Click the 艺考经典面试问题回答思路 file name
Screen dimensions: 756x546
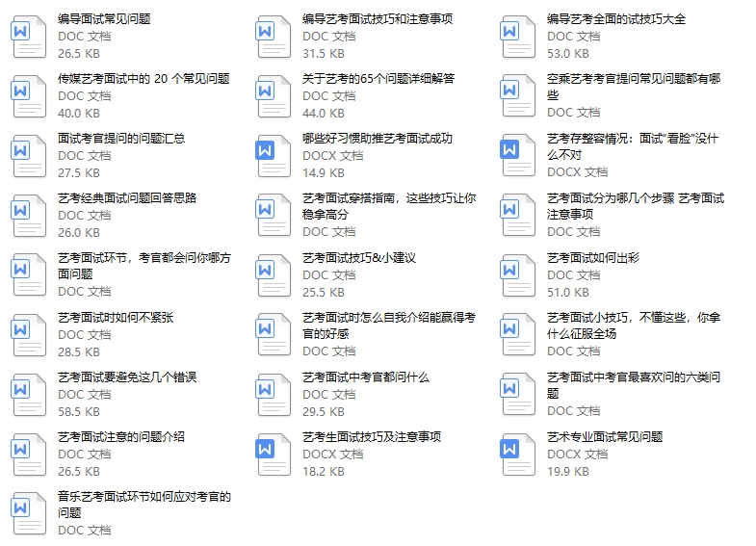127,198
